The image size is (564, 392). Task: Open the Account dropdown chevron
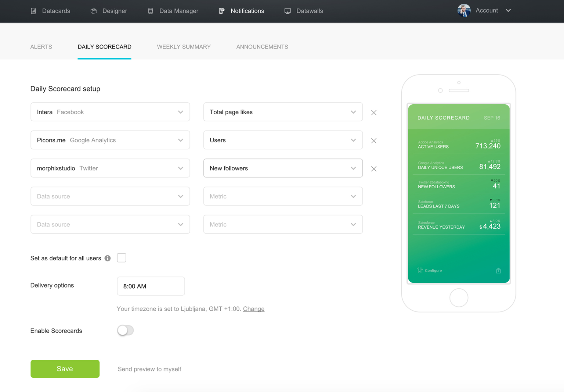click(508, 10)
